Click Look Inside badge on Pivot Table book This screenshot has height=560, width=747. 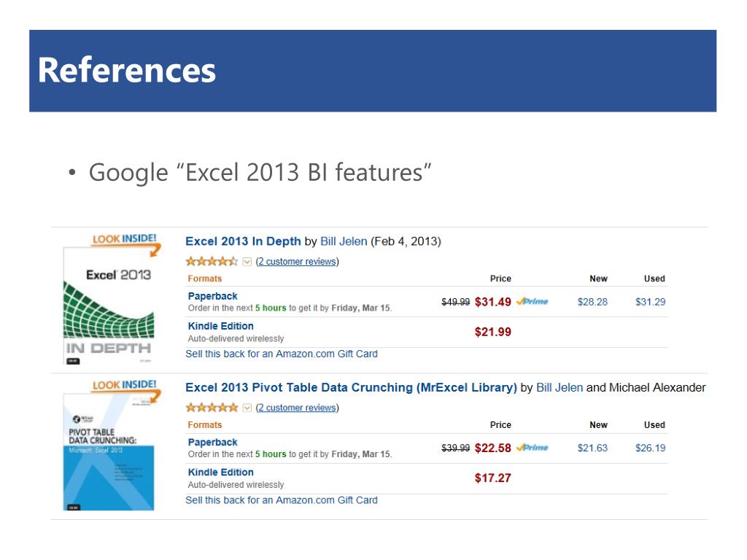124,384
